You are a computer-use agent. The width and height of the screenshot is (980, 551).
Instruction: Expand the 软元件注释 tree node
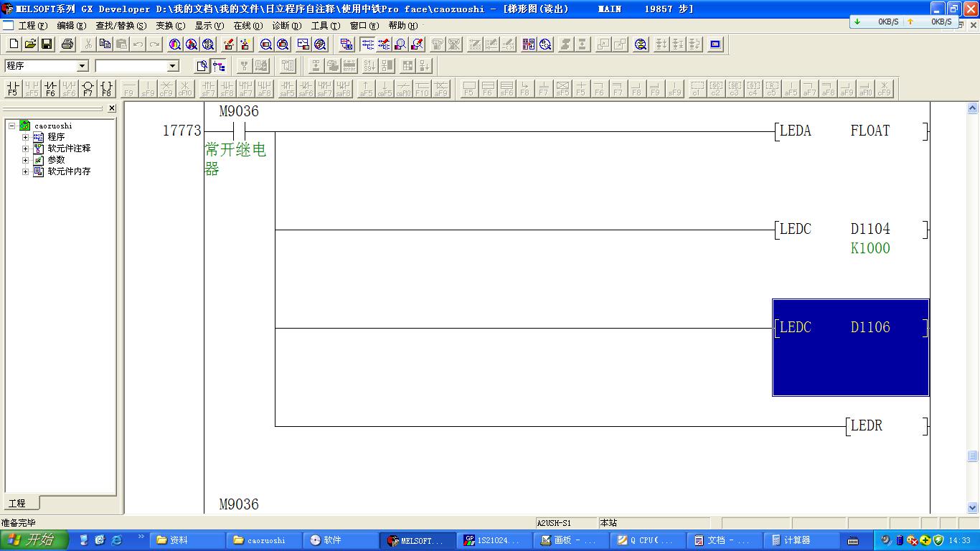pyautogui.click(x=26, y=149)
